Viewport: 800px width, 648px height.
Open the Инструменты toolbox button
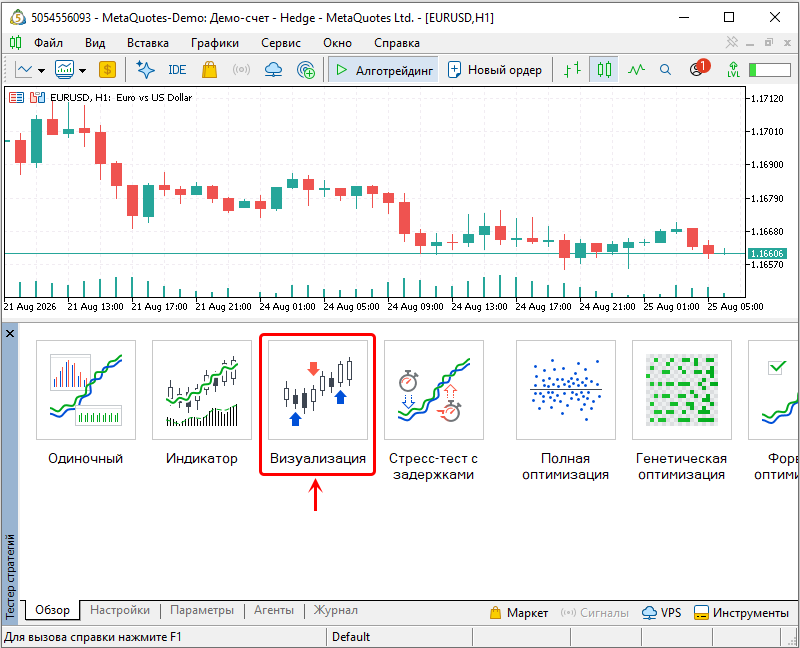point(741,613)
